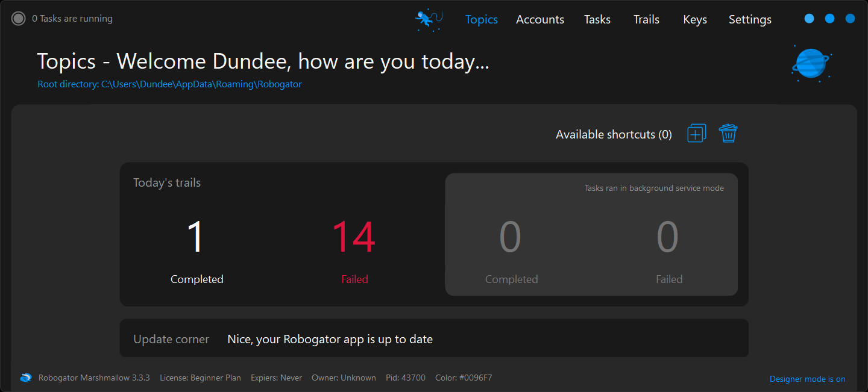Image resolution: width=868 pixels, height=392 pixels.
Task: Open the Trails tab
Action: [646, 20]
